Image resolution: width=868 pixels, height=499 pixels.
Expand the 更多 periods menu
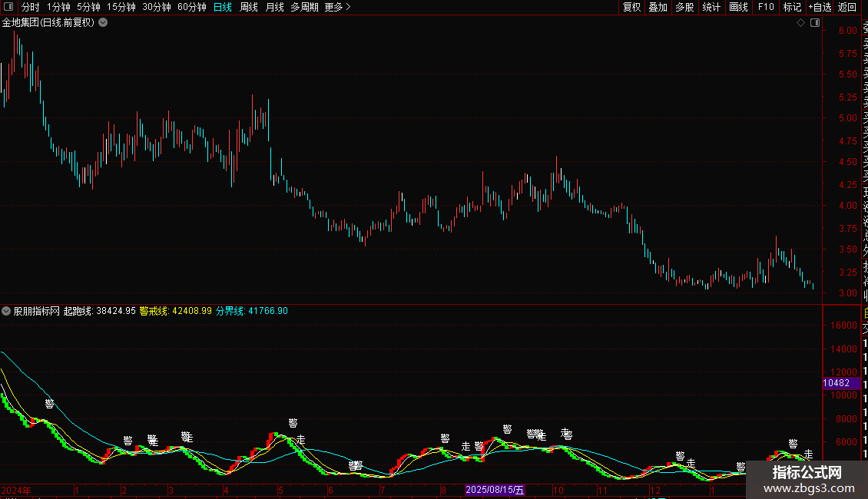pos(338,7)
